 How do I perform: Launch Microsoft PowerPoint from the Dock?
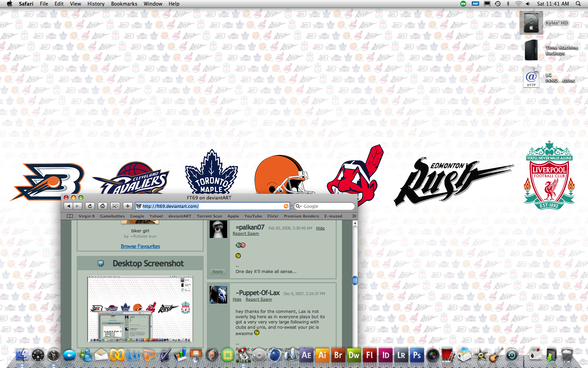(149, 355)
